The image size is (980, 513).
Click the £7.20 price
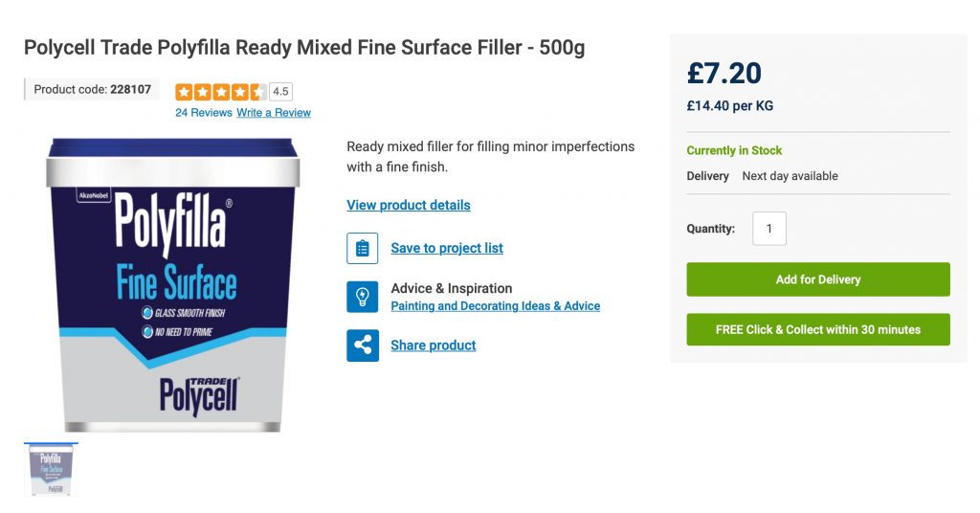pos(724,73)
